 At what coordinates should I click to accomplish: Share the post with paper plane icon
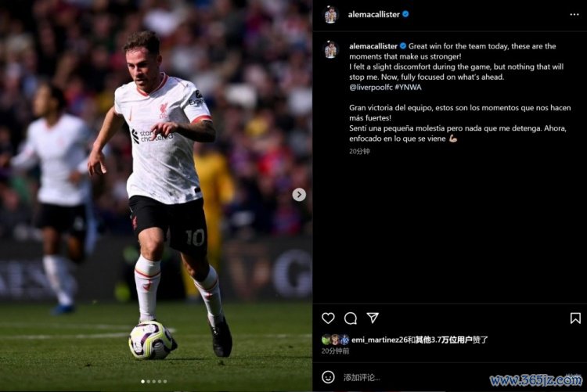pos(373,318)
